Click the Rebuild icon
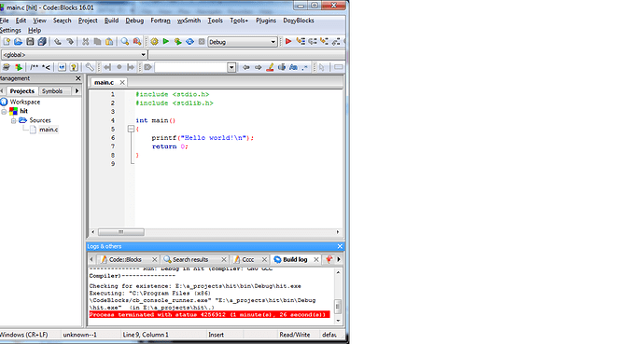The height and width of the screenshot is (344, 644). (189, 42)
